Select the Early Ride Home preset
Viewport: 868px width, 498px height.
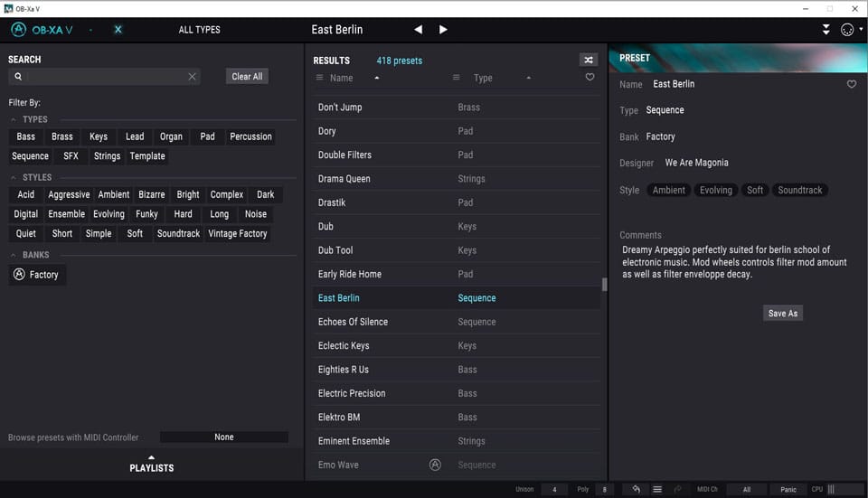[456, 274]
